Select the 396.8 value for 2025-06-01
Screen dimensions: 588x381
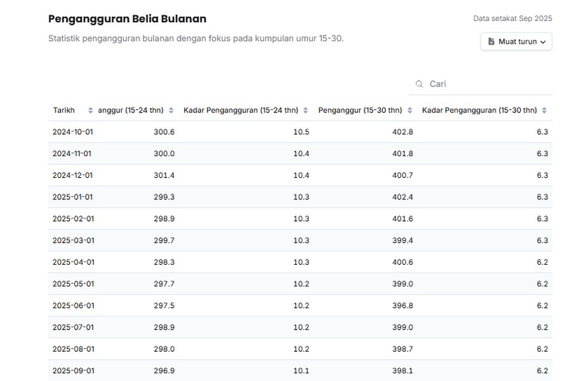pyautogui.click(x=403, y=305)
